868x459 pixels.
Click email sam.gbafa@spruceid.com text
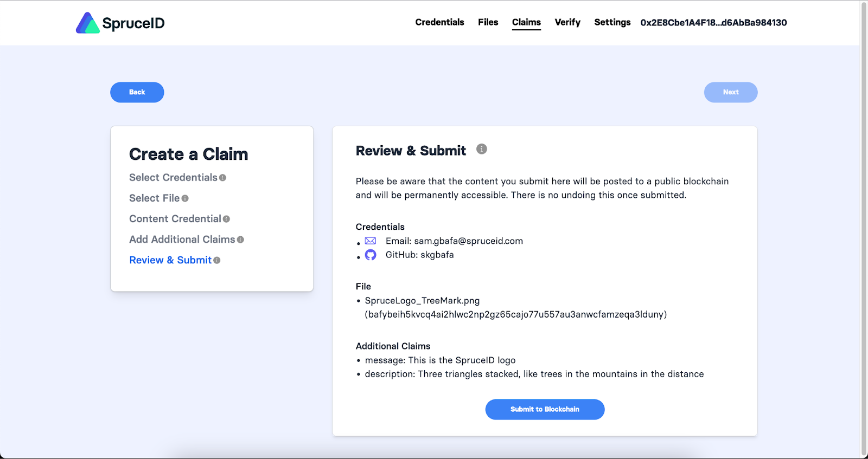[454, 241]
